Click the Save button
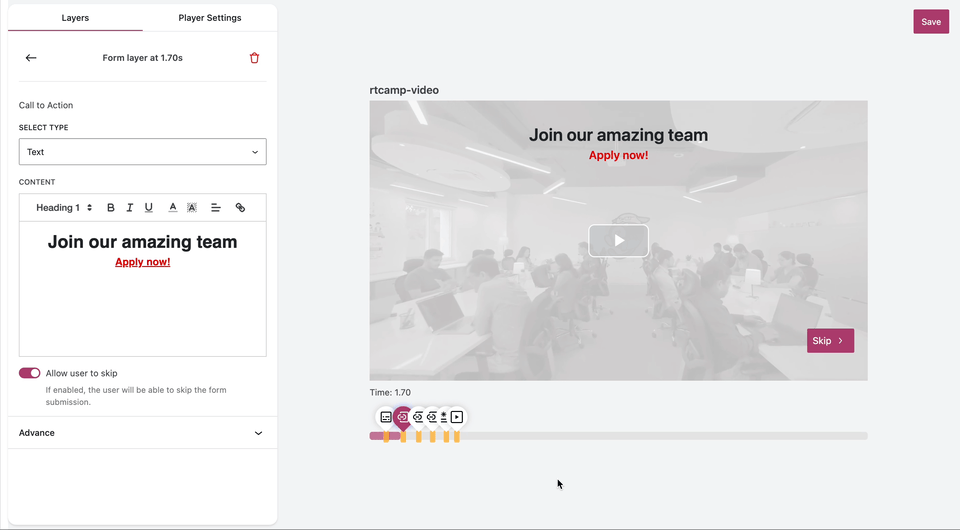The width and height of the screenshot is (960, 530). point(930,22)
